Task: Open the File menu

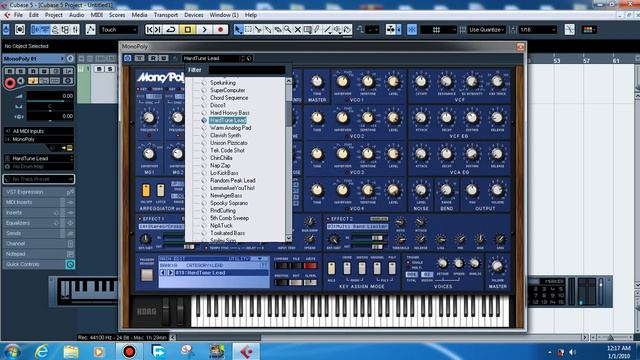Action: pyautogui.click(x=18, y=15)
